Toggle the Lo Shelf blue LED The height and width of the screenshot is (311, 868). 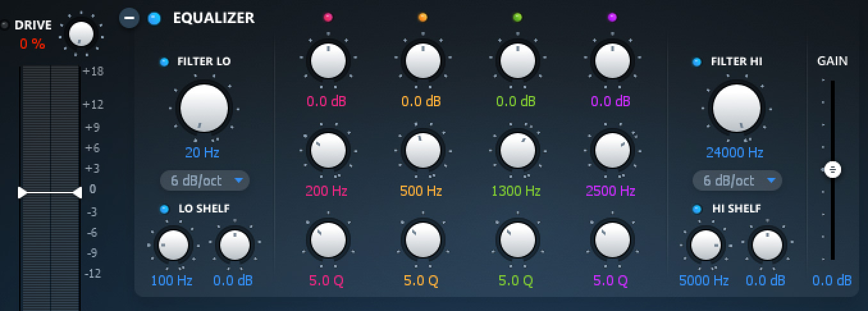point(164,209)
